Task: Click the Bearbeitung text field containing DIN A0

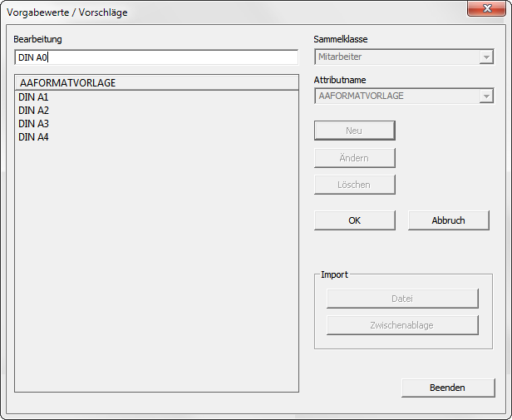Action: 156,57
